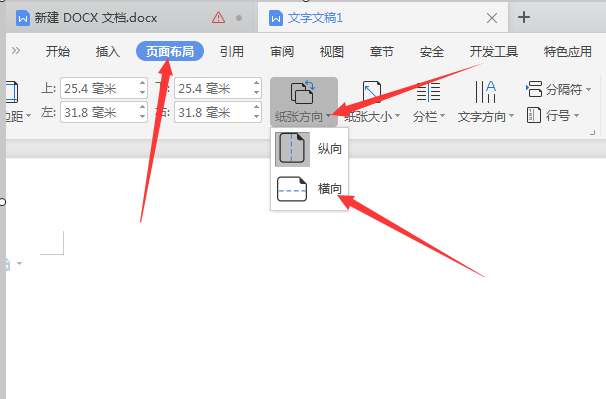Screen dimensions: 606x399
Task: Select the 横向 landscape page icon
Action: (x=292, y=189)
